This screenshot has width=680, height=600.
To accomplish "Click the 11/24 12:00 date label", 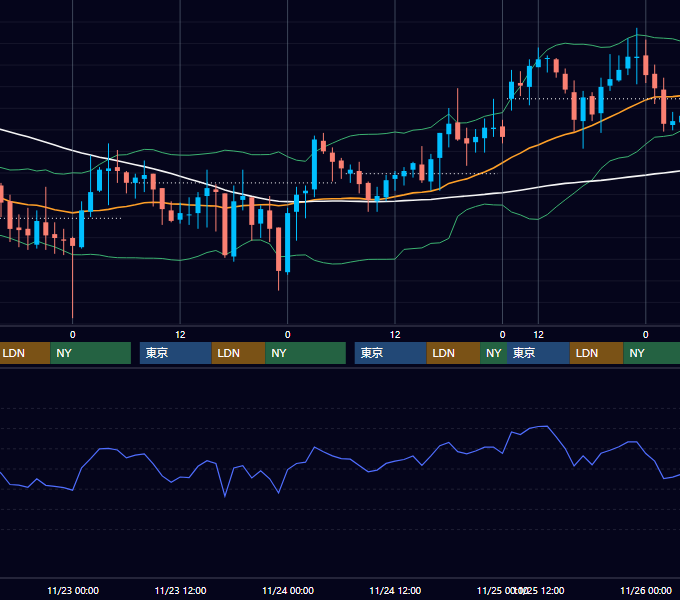I will [x=395, y=590].
